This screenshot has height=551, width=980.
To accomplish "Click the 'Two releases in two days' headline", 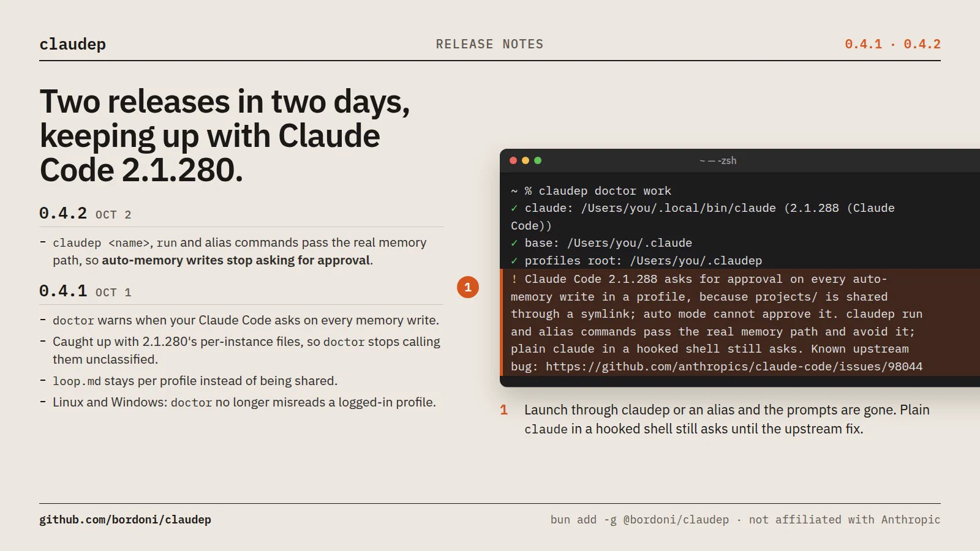I will pos(225,135).
